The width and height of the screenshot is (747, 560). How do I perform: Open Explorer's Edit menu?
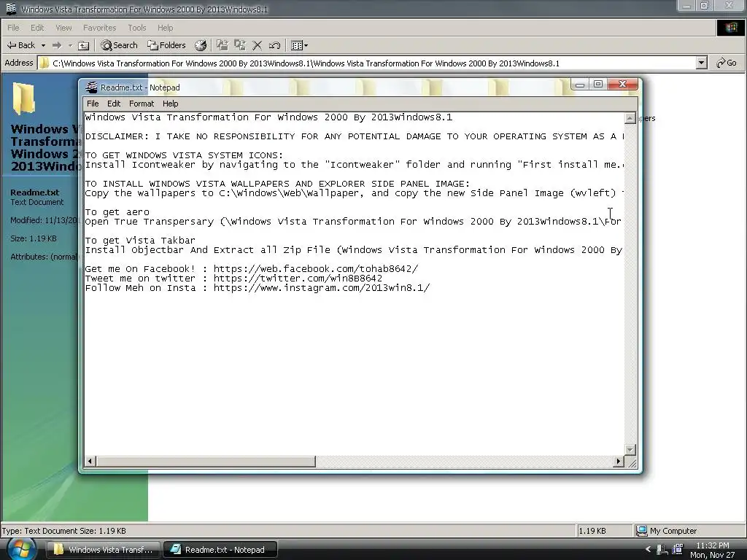tap(37, 28)
